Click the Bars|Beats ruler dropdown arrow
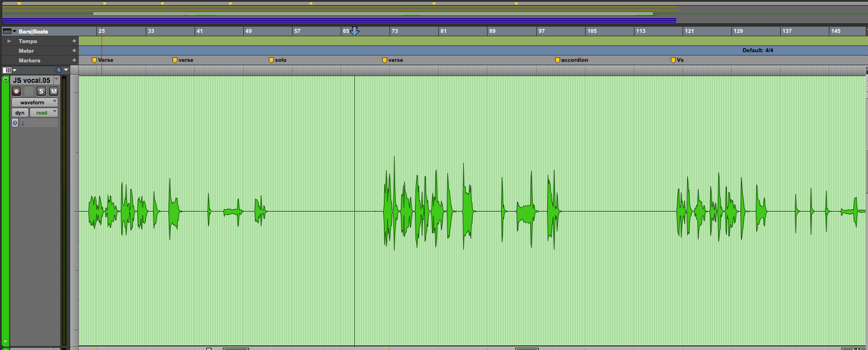 (15, 32)
